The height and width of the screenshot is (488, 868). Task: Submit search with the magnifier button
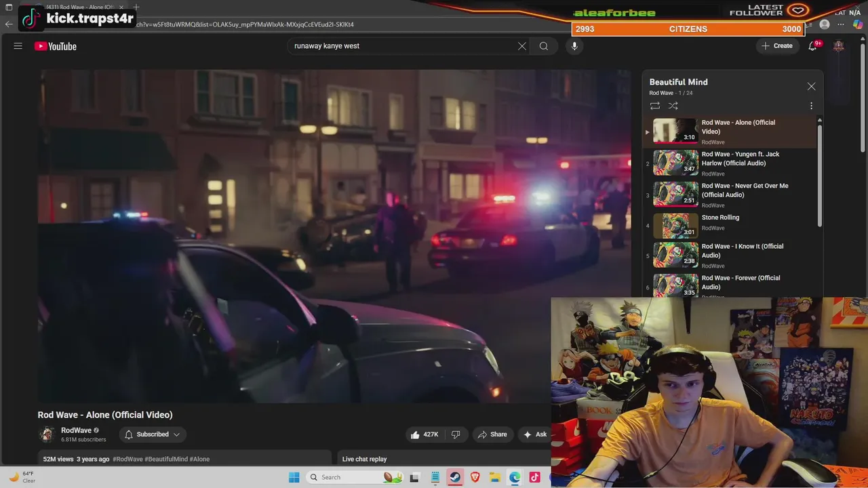tap(544, 46)
